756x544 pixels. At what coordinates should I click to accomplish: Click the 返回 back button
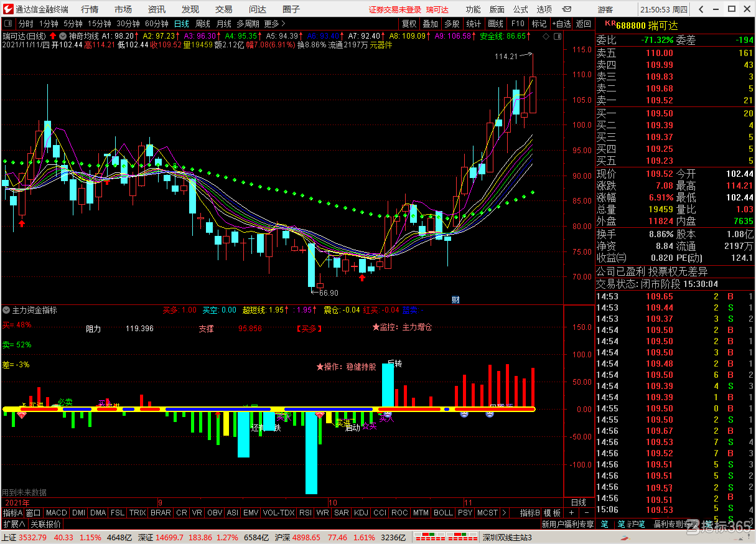[584, 24]
